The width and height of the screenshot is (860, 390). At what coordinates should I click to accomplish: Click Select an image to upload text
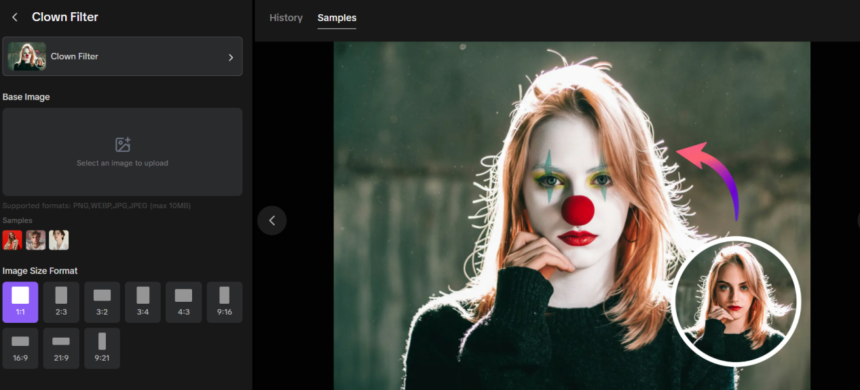click(x=122, y=163)
